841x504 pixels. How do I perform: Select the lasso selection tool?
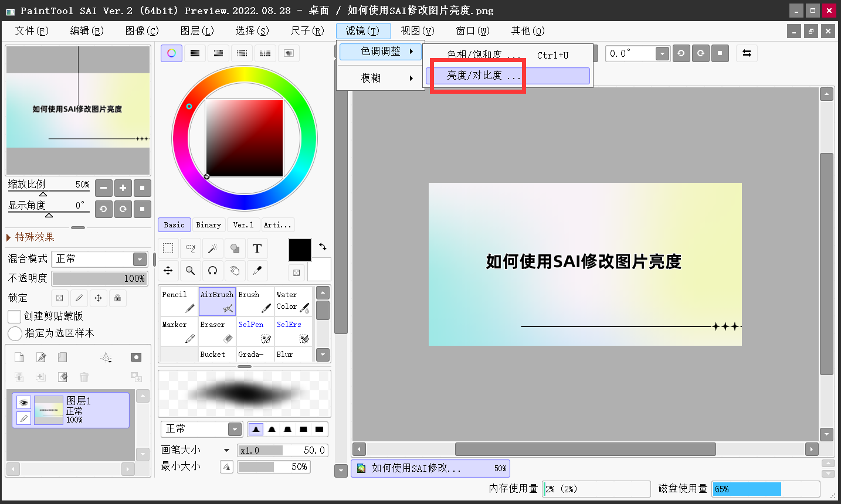190,248
